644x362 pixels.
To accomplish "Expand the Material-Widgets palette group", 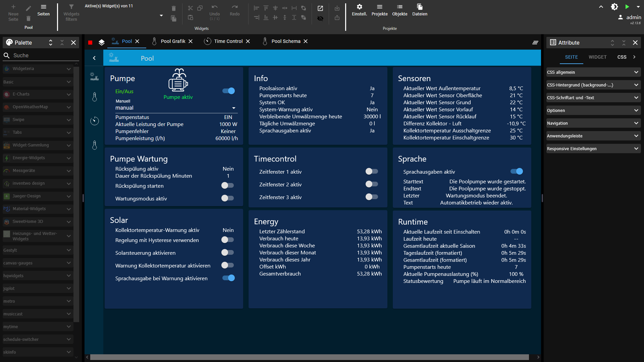I will [x=38, y=209].
